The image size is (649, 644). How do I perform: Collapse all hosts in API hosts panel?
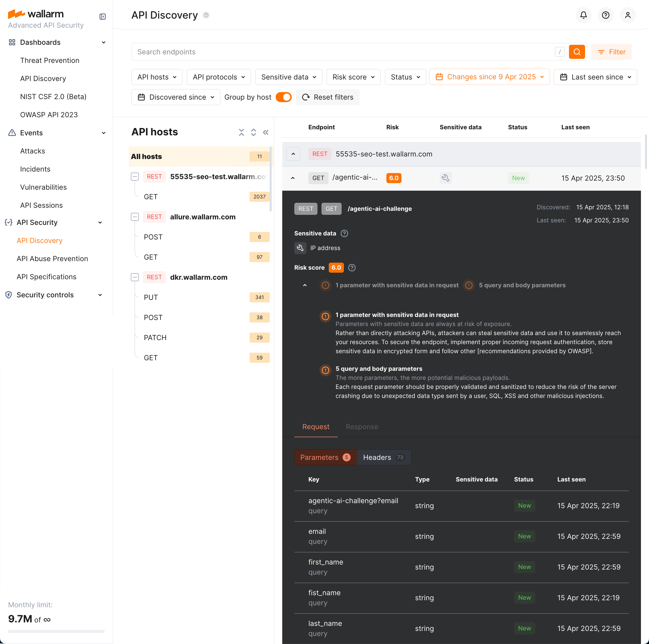pos(241,132)
